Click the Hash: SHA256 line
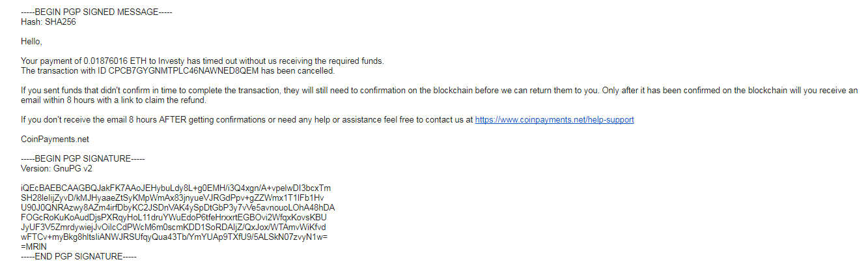 [x=44, y=22]
